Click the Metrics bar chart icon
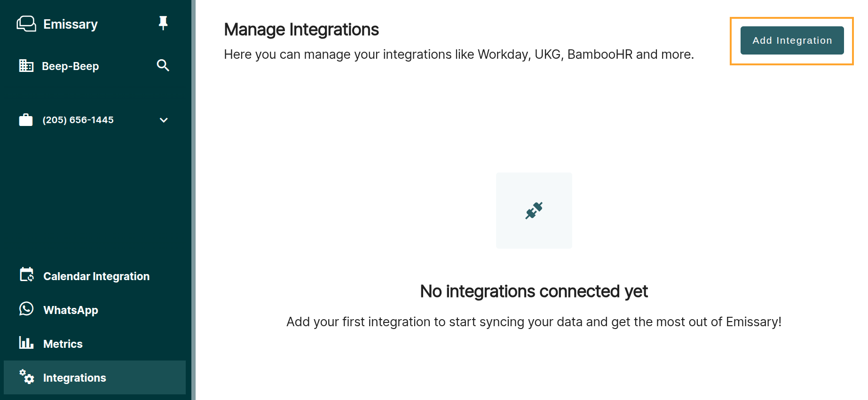 [26, 343]
